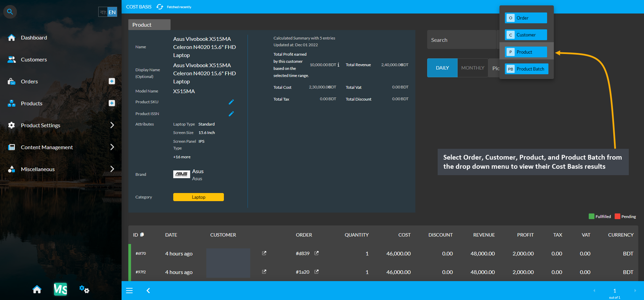Click entry ID #6f70

point(141,253)
